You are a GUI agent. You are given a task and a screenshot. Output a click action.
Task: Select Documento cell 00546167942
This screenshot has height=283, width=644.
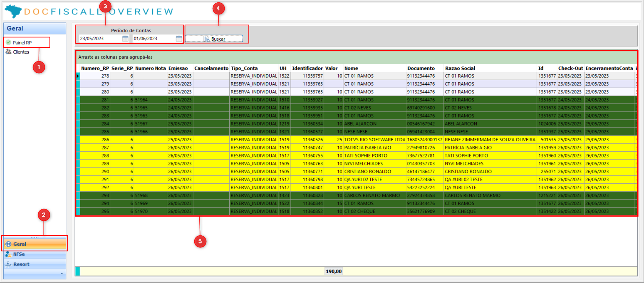pyautogui.click(x=425, y=124)
